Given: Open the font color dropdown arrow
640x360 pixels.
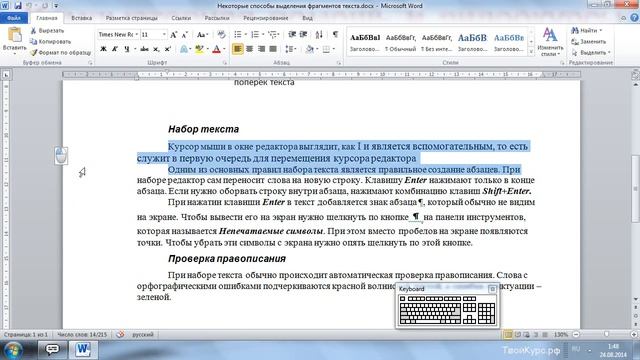Looking at the screenshot, I should click(224, 49).
